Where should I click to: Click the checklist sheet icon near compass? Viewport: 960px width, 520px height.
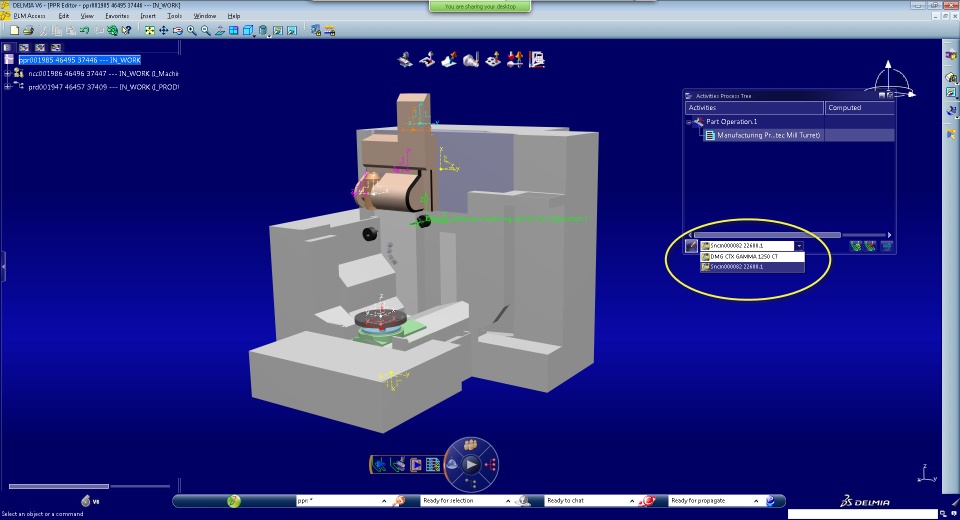(x=433, y=465)
